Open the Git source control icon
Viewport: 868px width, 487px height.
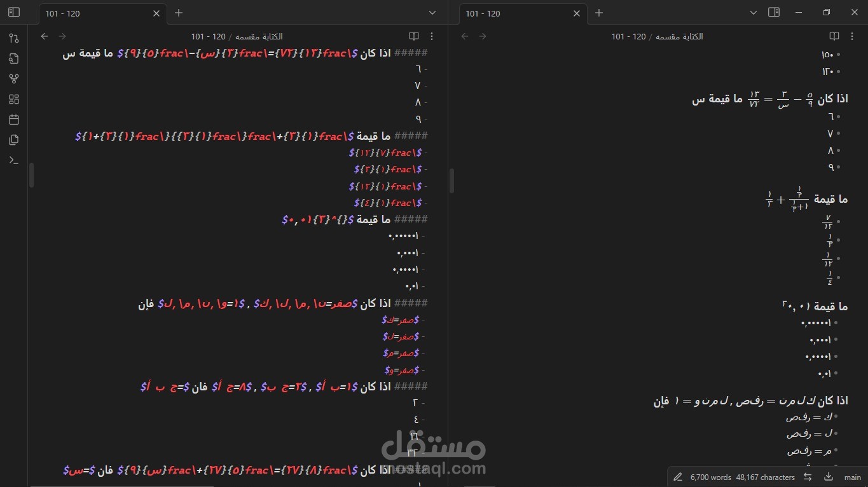point(13,38)
